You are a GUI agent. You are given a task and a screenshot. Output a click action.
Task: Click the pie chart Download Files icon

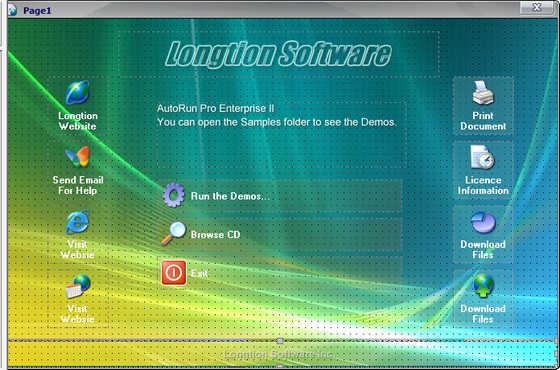click(x=483, y=222)
